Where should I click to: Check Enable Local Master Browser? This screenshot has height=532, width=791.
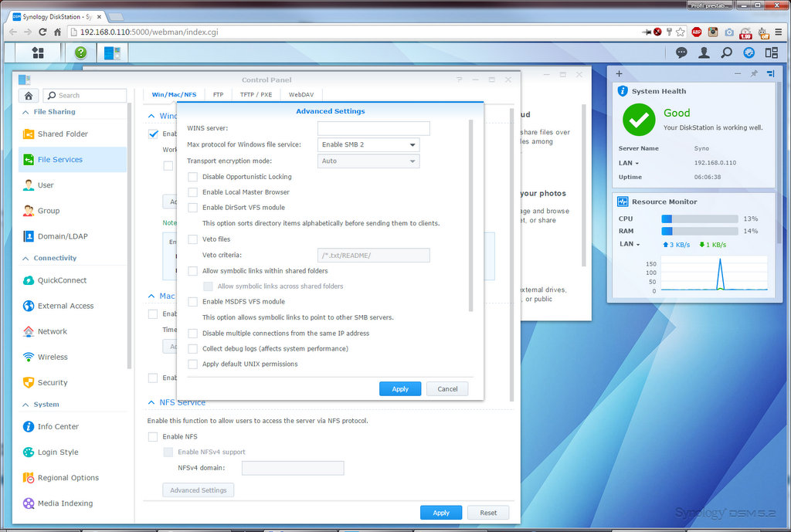click(192, 192)
